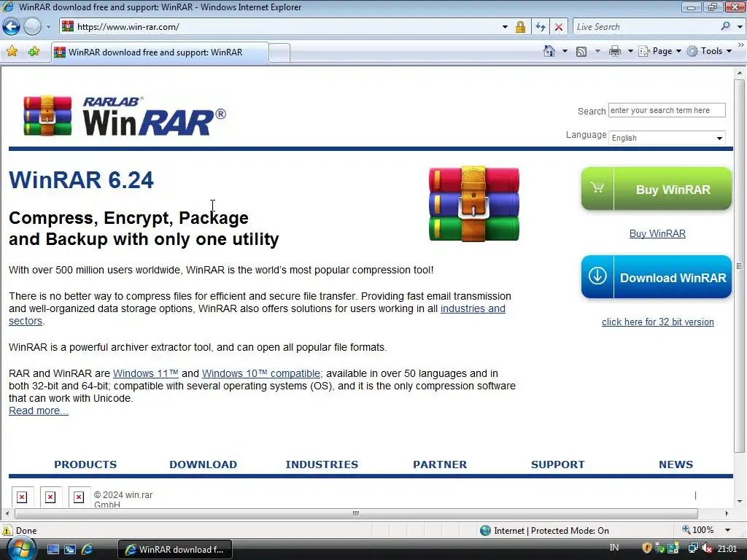Open the SUPPORT navigation item

(558, 464)
